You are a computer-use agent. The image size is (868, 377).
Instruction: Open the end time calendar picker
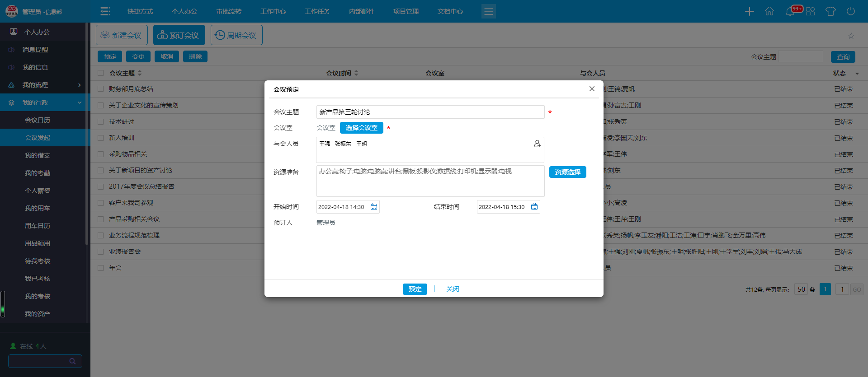534,207
